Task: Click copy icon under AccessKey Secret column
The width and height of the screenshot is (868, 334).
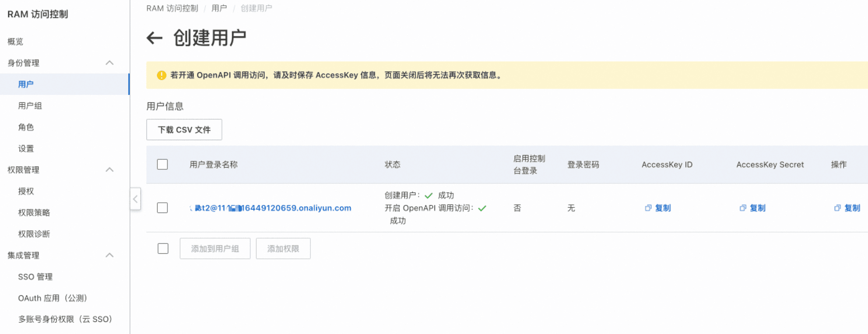Action: pyautogui.click(x=743, y=208)
